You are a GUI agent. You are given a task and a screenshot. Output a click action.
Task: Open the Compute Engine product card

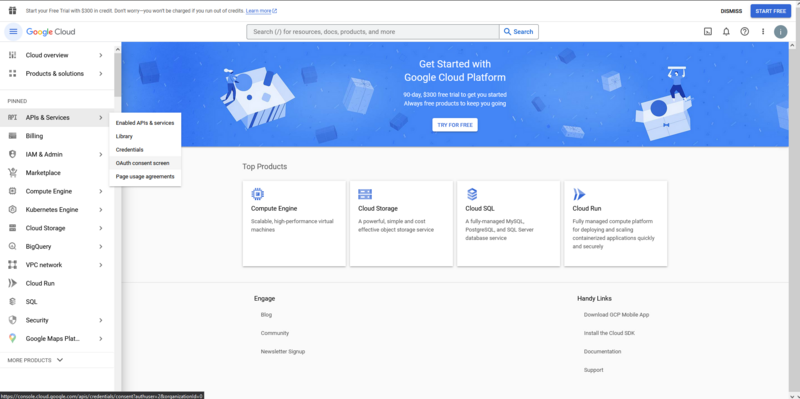(x=294, y=223)
